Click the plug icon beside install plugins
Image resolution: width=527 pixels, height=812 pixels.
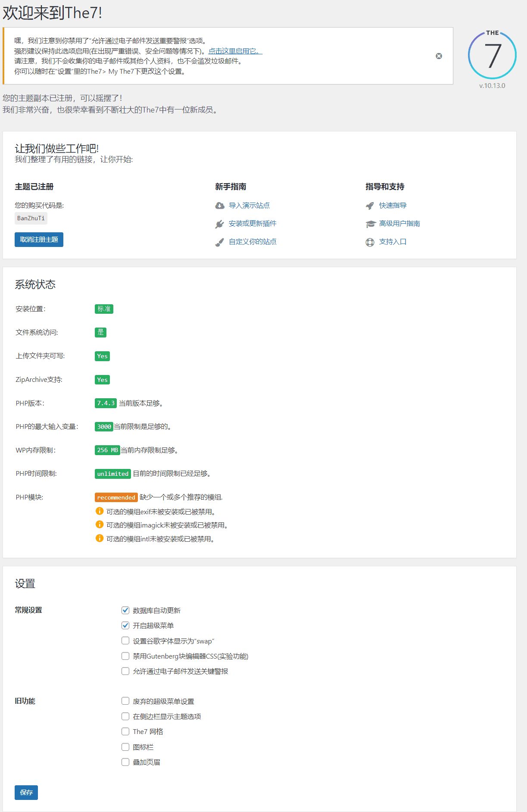coord(220,224)
